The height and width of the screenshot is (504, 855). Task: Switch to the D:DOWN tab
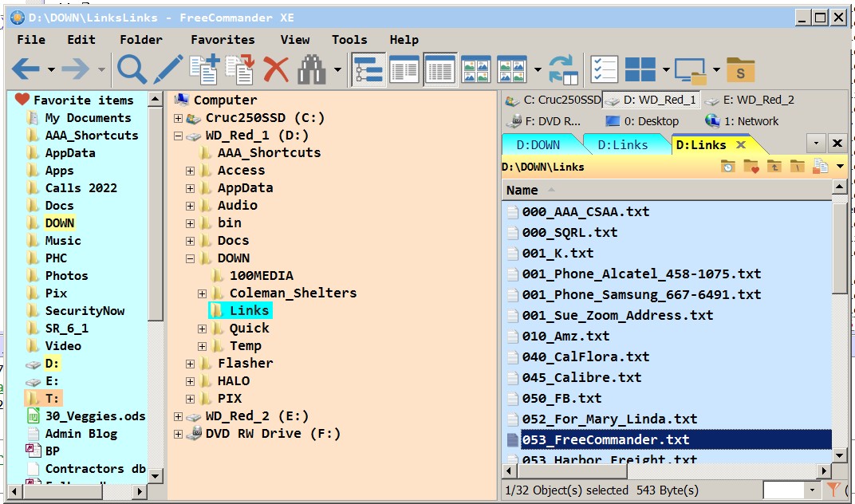pyautogui.click(x=538, y=144)
